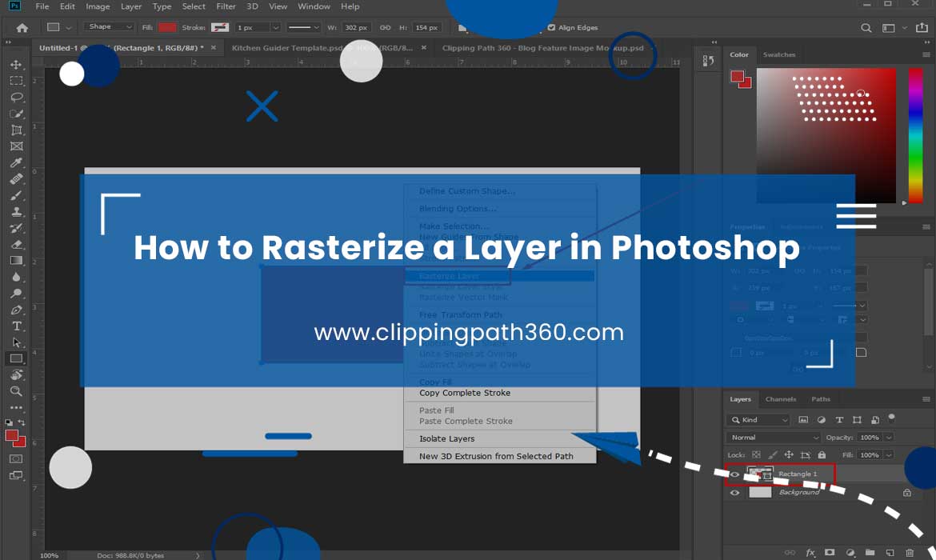This screenshot has width=936, height=560.
Task: Select the Lasso tool
Action: tap(16, 97)
